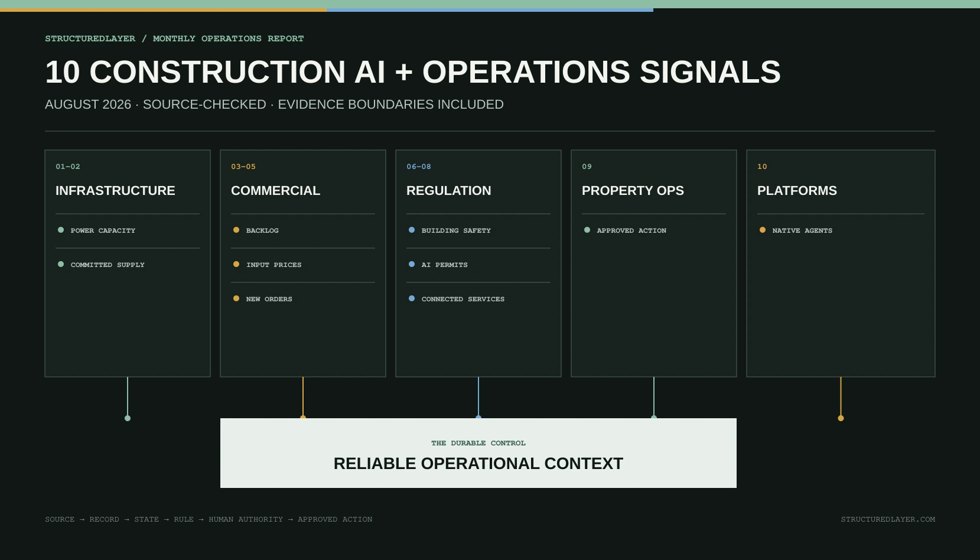Select 'RELIABLE OPERATIONAL CONTEXT' headline
This screenshot has height=560, width=980.
tap(478, 464)
